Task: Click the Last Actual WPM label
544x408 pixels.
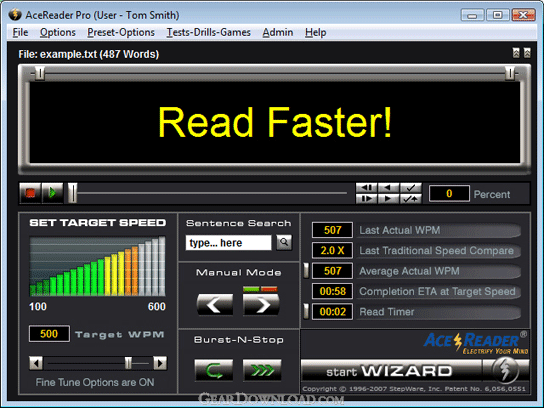Action: coord(400,230)
